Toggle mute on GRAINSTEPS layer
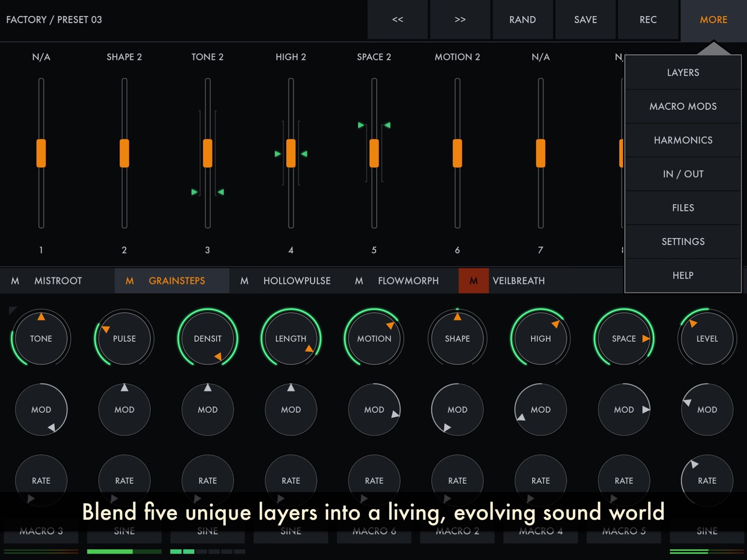The image size is (747, 560). pos(130,281)
